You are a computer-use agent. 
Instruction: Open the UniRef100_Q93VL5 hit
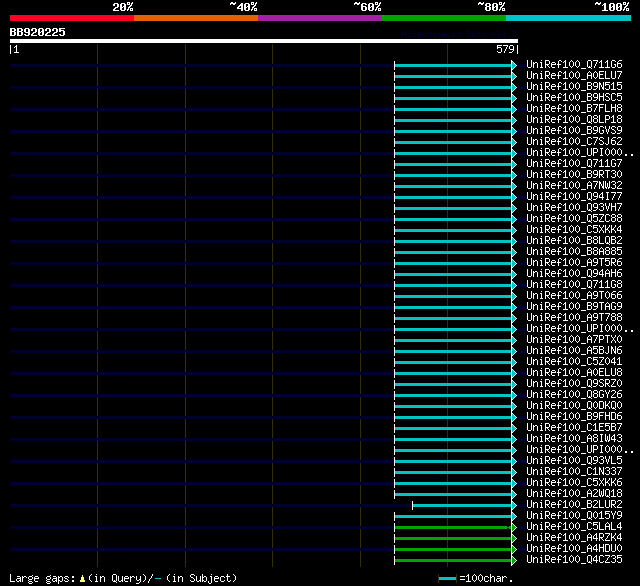tap(574, 461)
